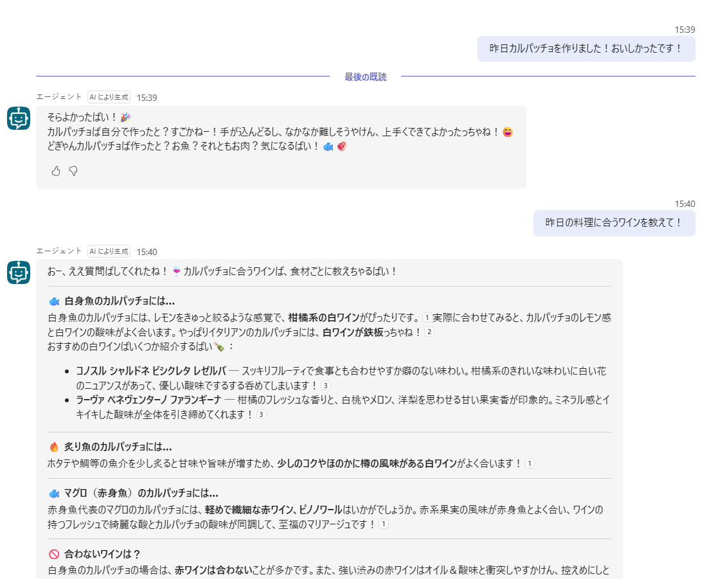Click the fire emoji beside 炙り魚のカルパッチョには

(54, 447)
